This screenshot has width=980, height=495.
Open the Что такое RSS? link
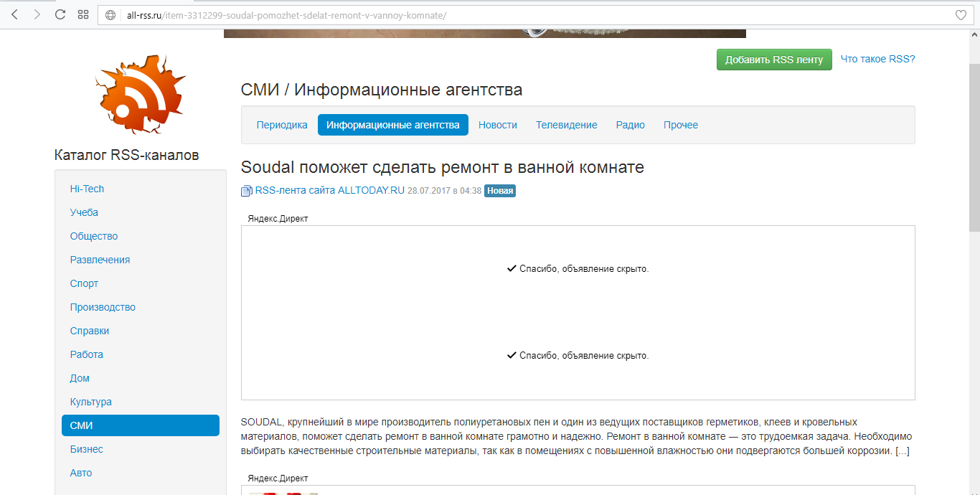tap(877, 60)
